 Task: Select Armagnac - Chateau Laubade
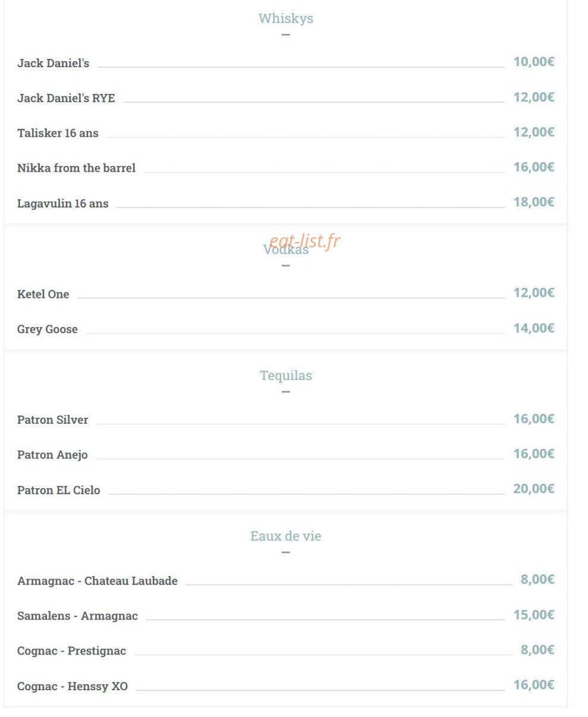pyautogui.click(x=97, y=581)
